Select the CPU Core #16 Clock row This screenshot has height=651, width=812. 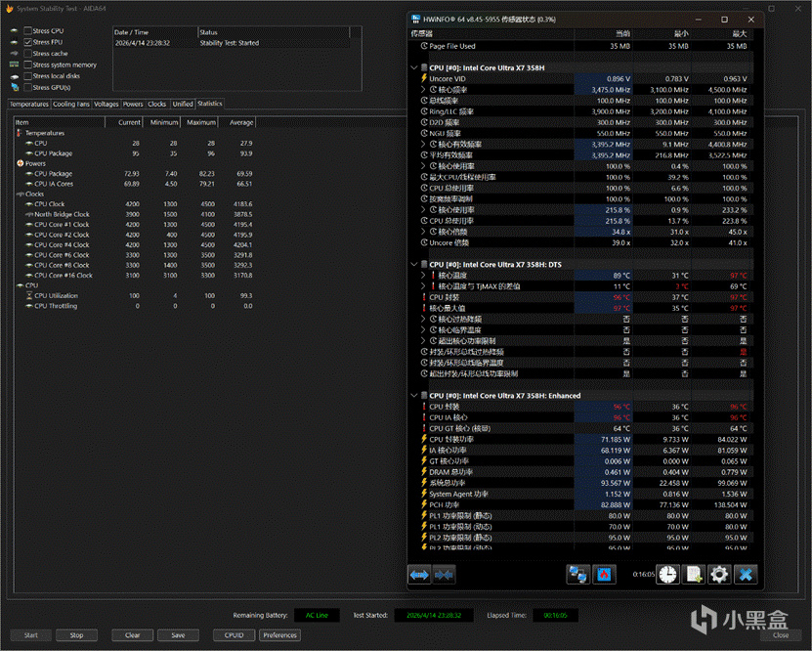coord(135,276)
